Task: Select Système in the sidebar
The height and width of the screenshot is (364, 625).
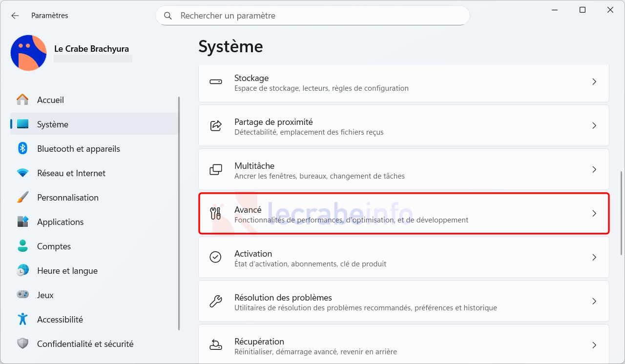Action: (x=94, y=124)
